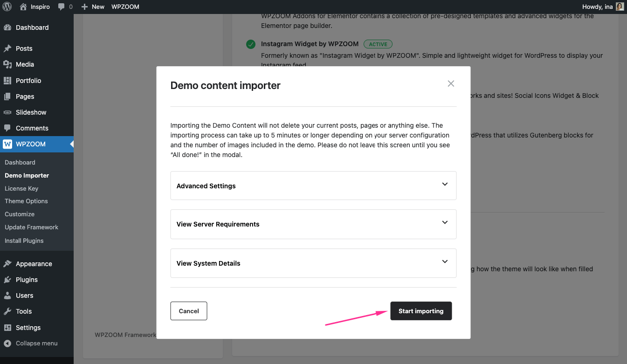The height and width of the screenshot is (364, 627).
Task: Cancel the demo import
Action: click(189, 311)
